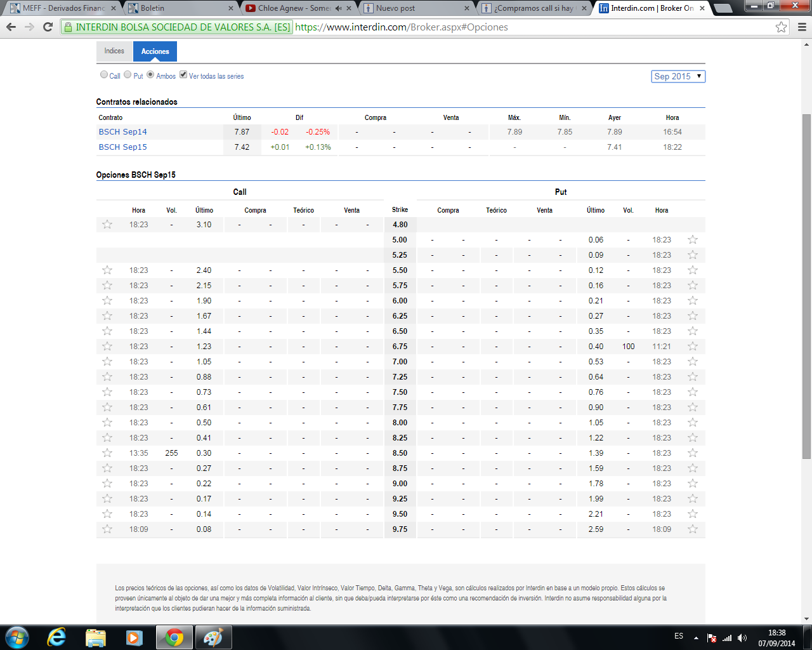Click the page vertical scrollbar thumb

[806, 286]
